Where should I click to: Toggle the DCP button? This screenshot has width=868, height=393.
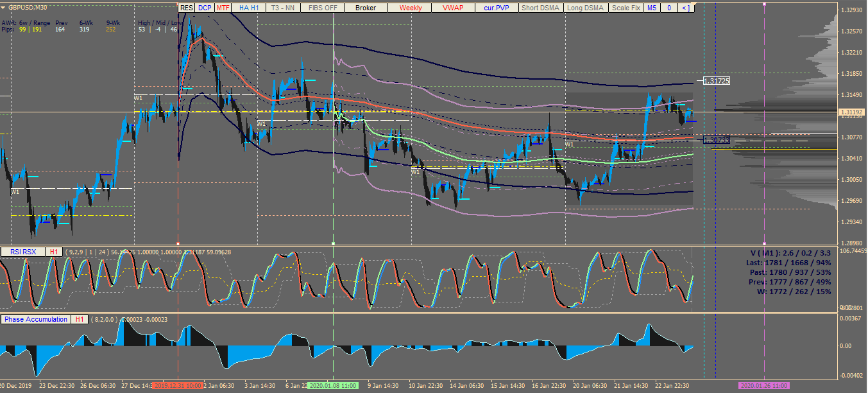click(x=205, y=8)
